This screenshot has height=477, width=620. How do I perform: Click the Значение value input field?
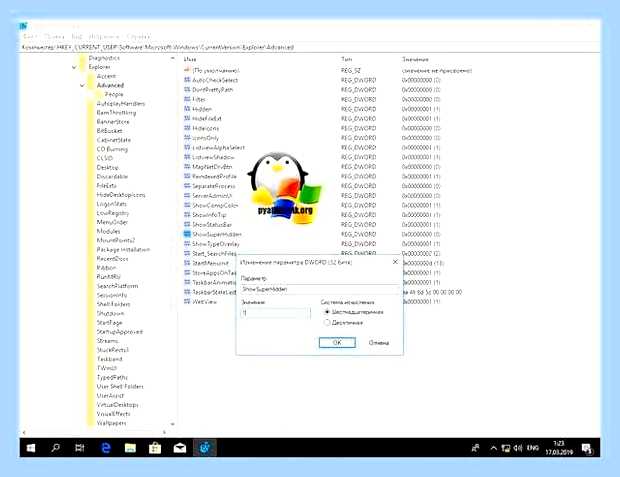coord(275,313)
